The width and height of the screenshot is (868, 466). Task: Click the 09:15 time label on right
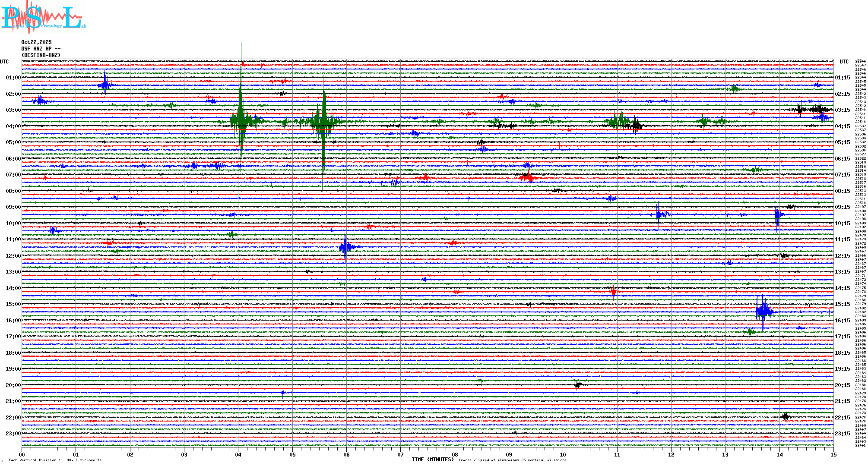(x=842, y=207)
